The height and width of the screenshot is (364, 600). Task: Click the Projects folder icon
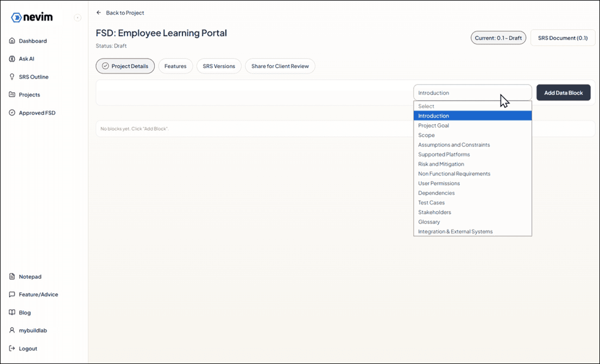pos(12,94)
